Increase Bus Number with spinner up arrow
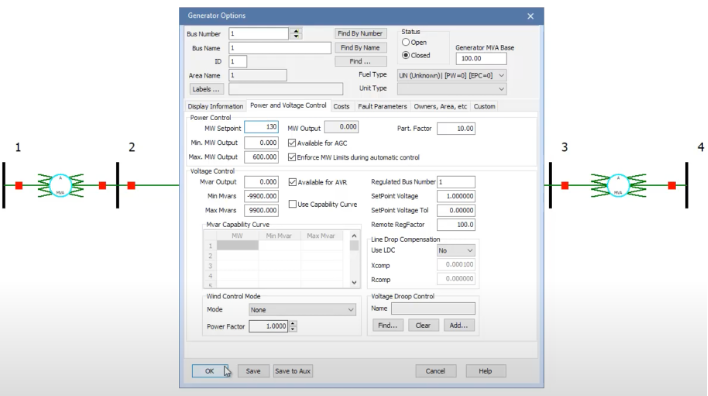This screenshot has height=396, width=708. (x=296, y=31)
